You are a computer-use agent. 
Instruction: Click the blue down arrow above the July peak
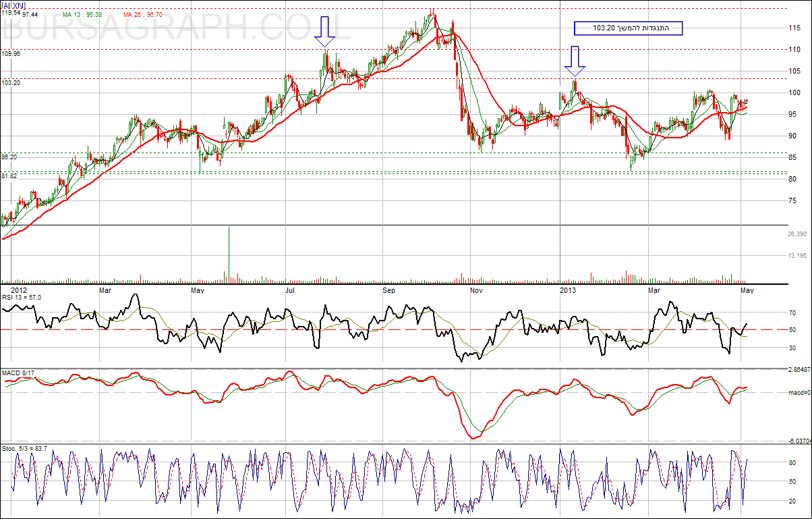tap(325, 32)
